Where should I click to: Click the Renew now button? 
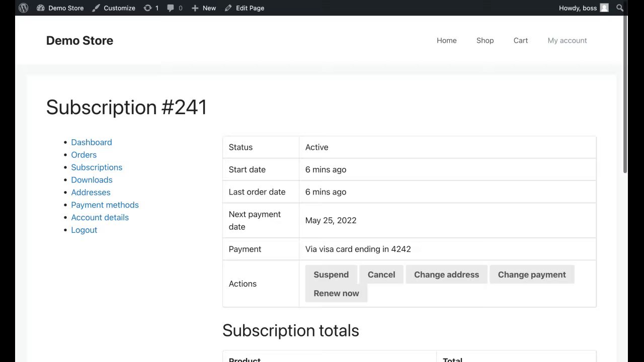[336, 293]
